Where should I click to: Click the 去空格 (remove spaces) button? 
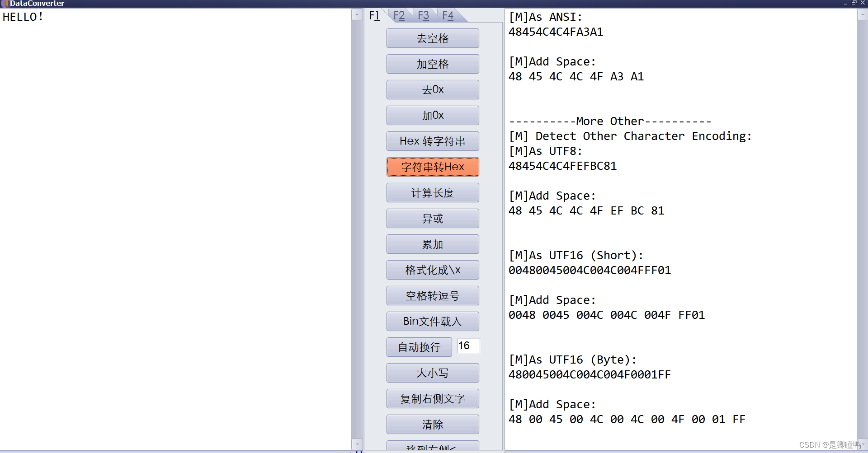pyautogui.click(x=432, y=38)
